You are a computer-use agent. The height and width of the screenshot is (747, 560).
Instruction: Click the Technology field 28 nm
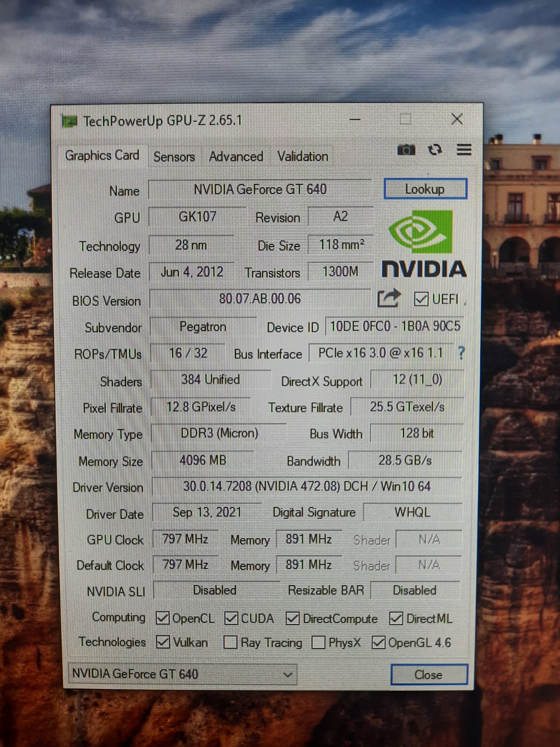[x=191, y=245]
